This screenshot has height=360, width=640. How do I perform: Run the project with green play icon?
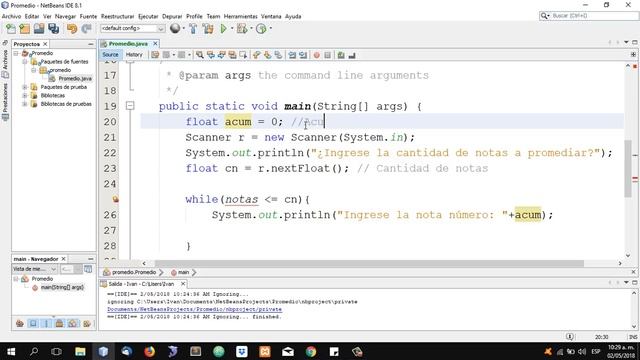click(224, 29)
